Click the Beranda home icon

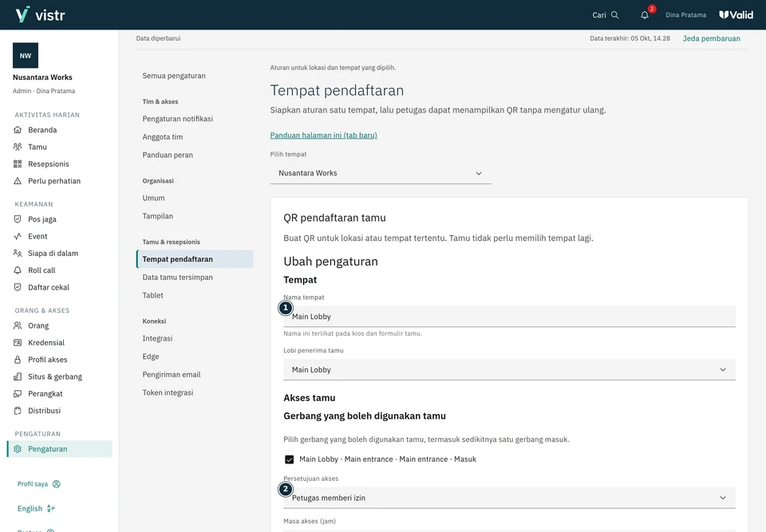tap(18, 130)
